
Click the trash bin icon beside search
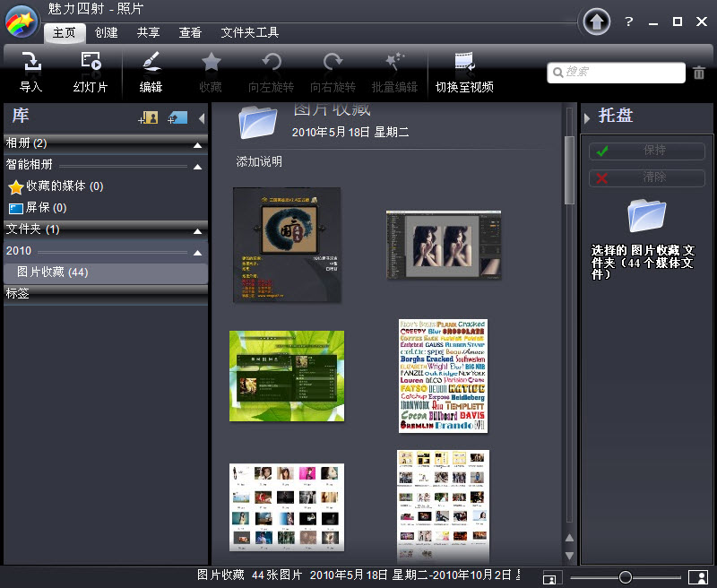(x=699, y=73)
